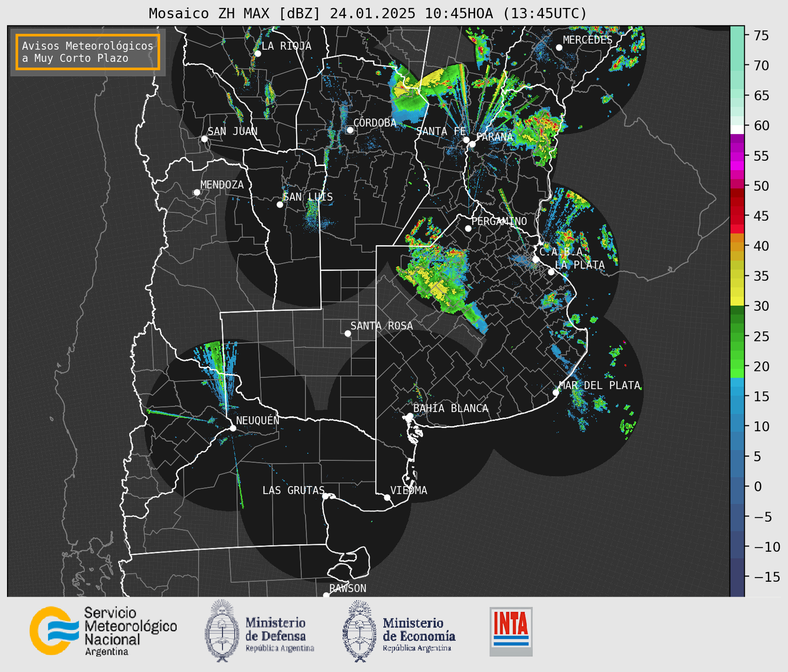788x672 pixels.
Task: Click the CÓRDOBA city label
Action: click(375, 122)
